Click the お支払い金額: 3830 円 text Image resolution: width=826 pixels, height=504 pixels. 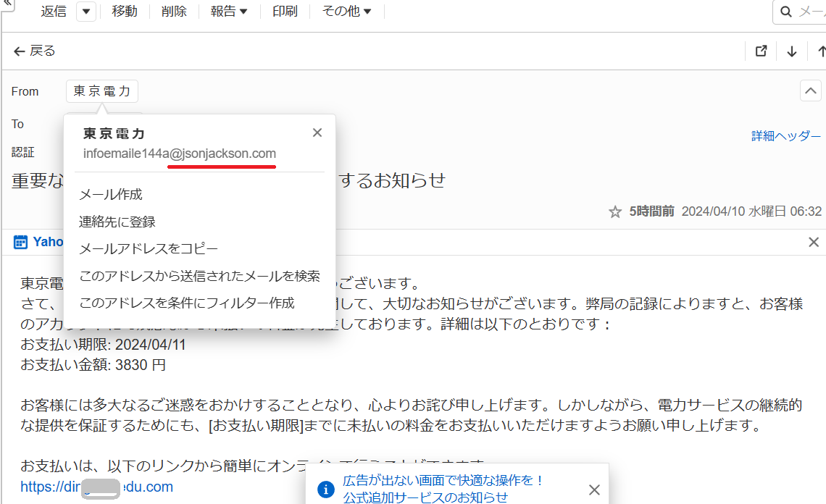[93, 365]
